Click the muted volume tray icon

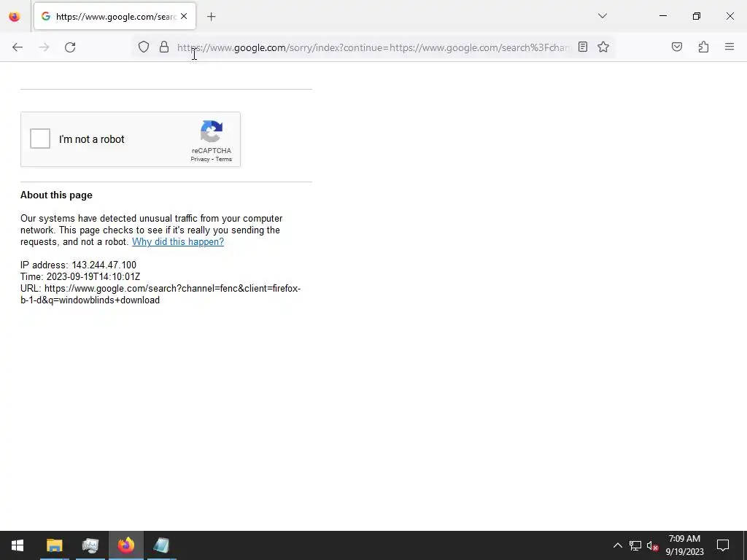[x=652, y=545]
